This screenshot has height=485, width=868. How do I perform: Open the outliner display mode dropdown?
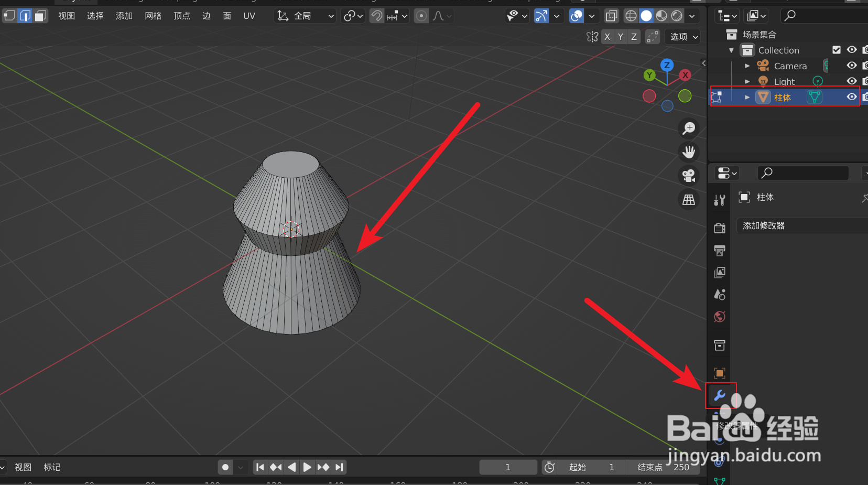pos(727,16)
